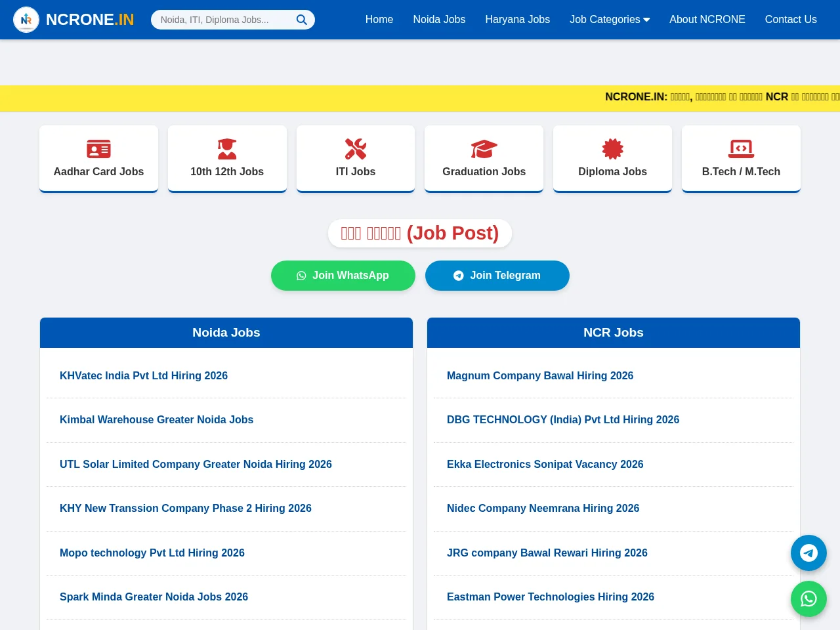Click the Join Telegram button

tap(497, 276)
